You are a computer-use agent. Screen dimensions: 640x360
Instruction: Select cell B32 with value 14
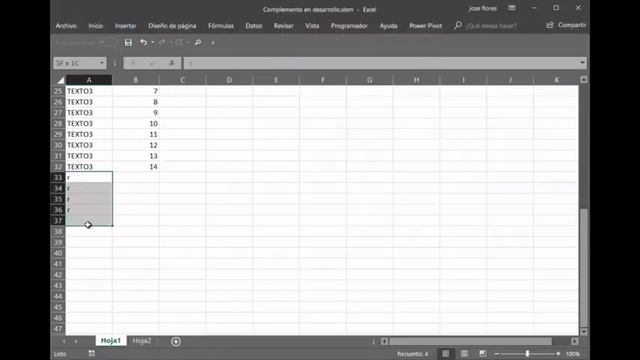(136, 167)
